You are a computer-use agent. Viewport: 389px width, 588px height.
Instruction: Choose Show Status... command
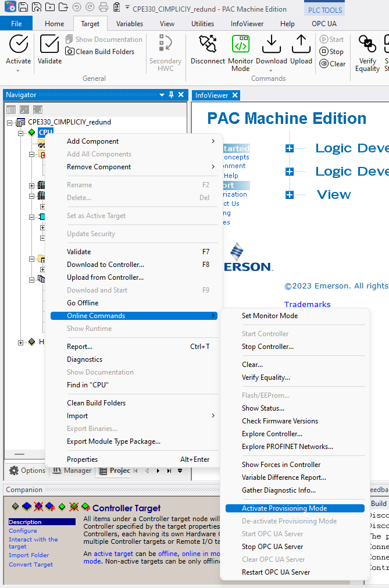point(295,408)
